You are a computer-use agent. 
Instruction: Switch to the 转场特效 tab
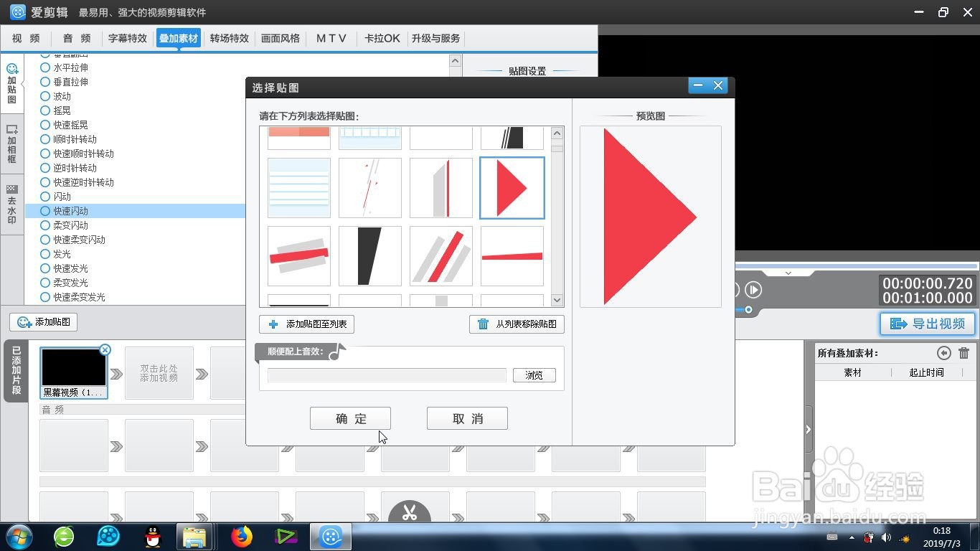[x=229, y=38]
